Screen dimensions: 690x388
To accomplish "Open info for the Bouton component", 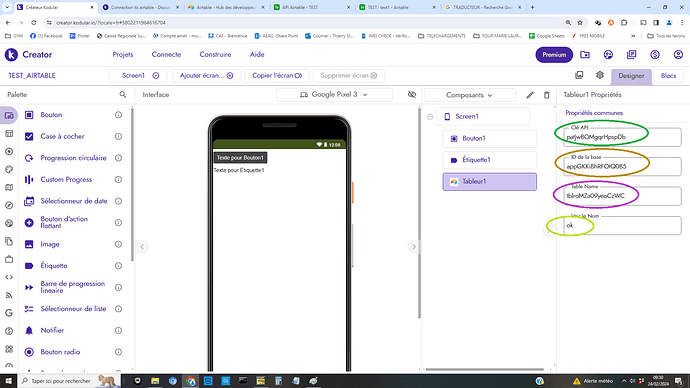I will (x=118, y=115).
